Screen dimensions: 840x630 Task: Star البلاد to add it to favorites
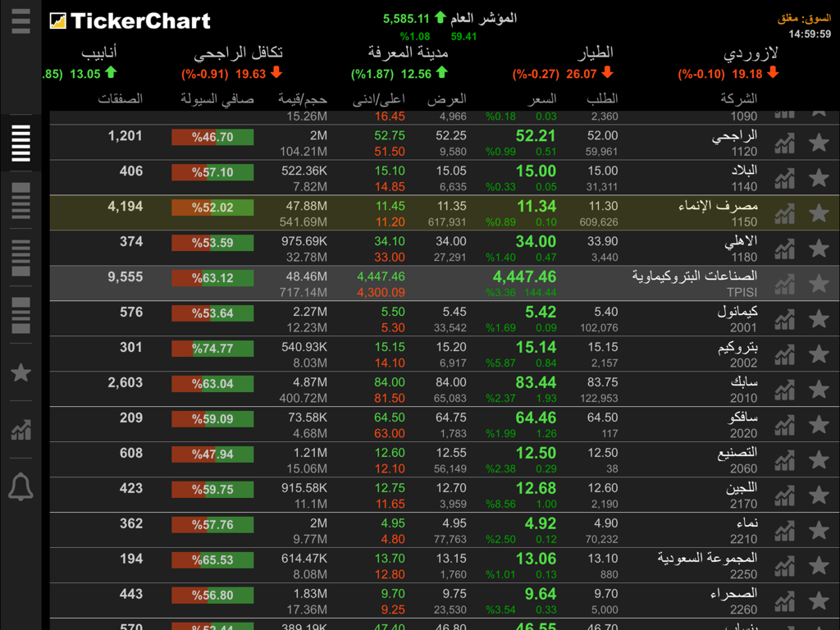click(818, 177)
